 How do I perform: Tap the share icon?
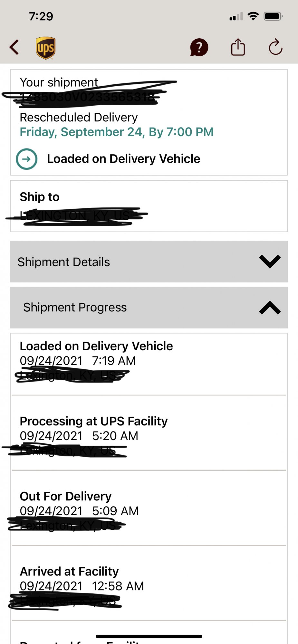[x=238, y=47]
